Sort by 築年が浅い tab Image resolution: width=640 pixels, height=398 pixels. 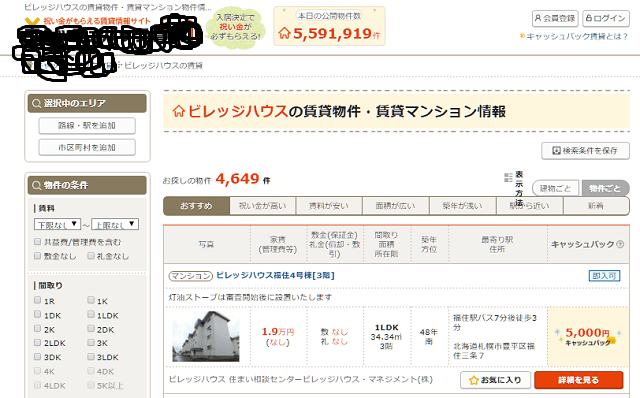pyautogui.click(x=462, y=206)
